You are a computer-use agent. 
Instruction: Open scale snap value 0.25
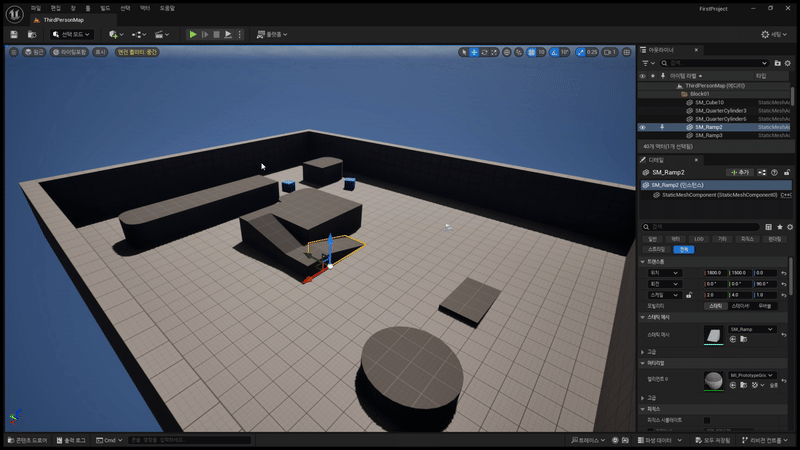coord(592,52)
